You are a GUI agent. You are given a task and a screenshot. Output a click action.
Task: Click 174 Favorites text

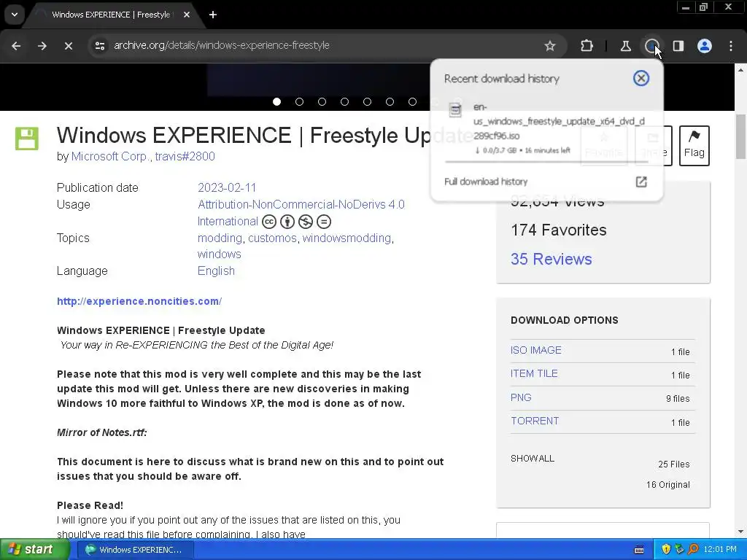558,230
